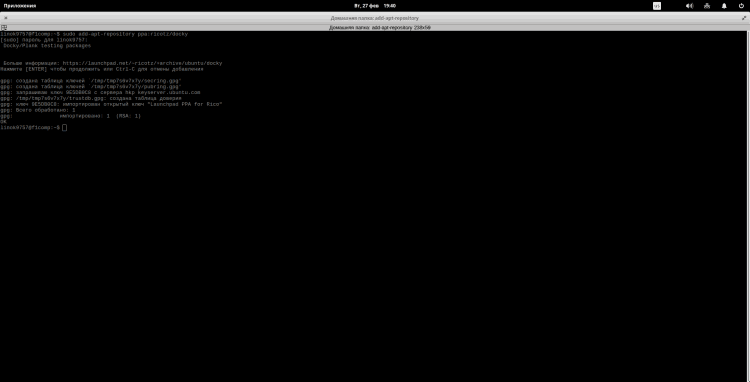Viewport: 750px width, 382px height.
Task: Open the Приложения applications menu
Action: pos(20,6)
